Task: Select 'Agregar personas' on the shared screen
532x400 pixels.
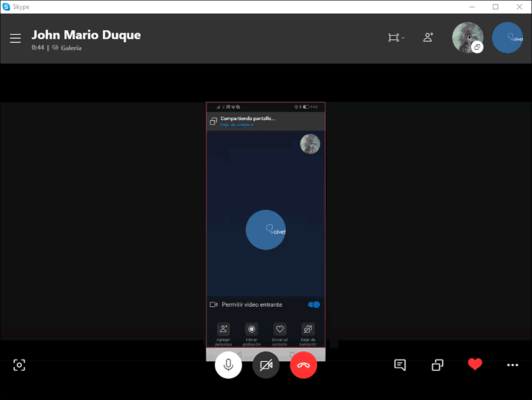Action: pyautogui.click(x=223, y=329)
